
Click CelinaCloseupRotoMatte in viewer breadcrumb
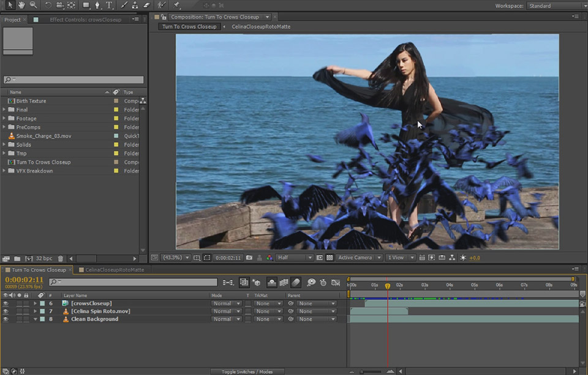(x=261, y=26)
